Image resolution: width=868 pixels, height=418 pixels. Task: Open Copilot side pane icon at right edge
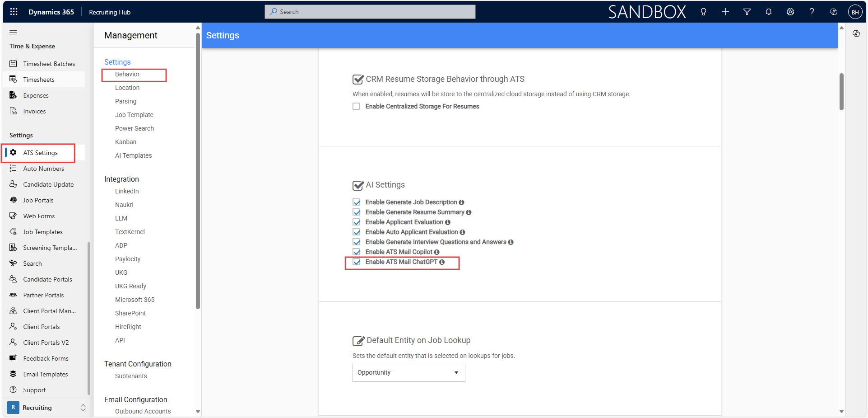(856, 33)
